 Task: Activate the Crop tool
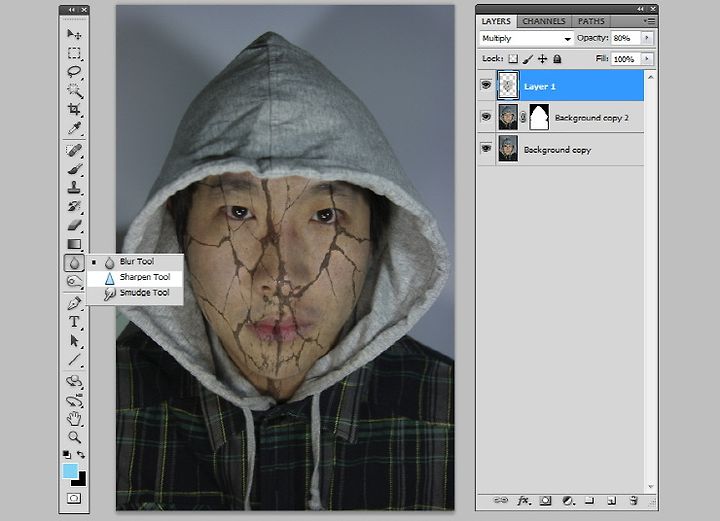74,109
